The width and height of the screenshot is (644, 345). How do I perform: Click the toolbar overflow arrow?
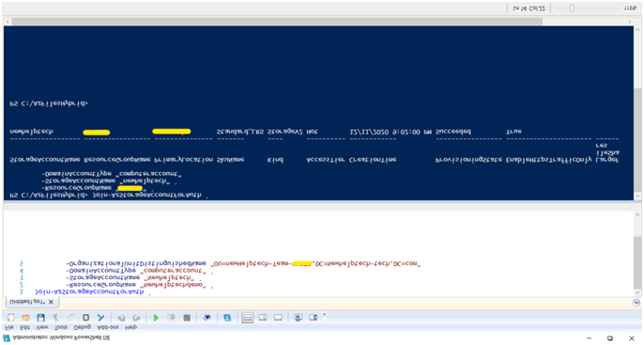pos(325,316)
